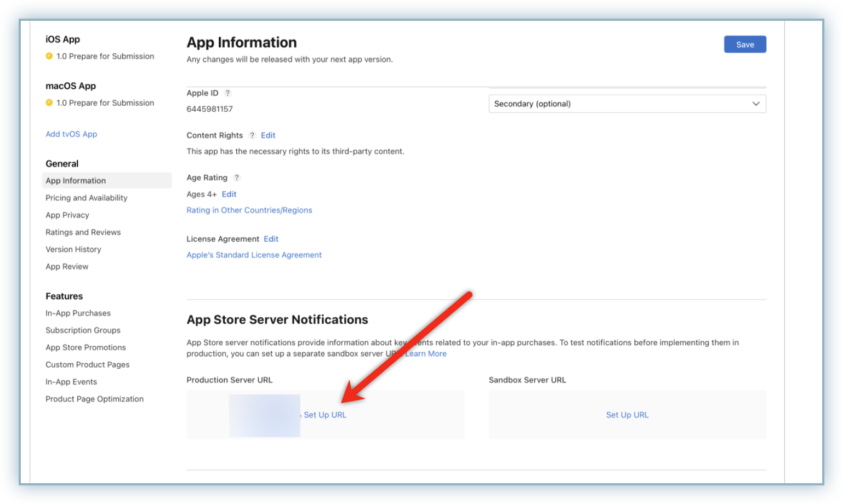The image size is (843, 504).
Task: Click Edit next to Ages 4+
Action: point(229,194)
